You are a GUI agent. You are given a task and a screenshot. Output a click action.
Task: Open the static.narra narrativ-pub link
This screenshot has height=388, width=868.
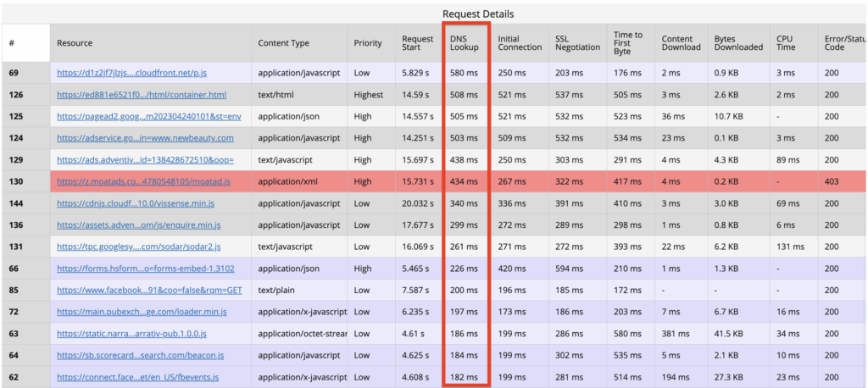pyautogui.click(x=131, y=334)
